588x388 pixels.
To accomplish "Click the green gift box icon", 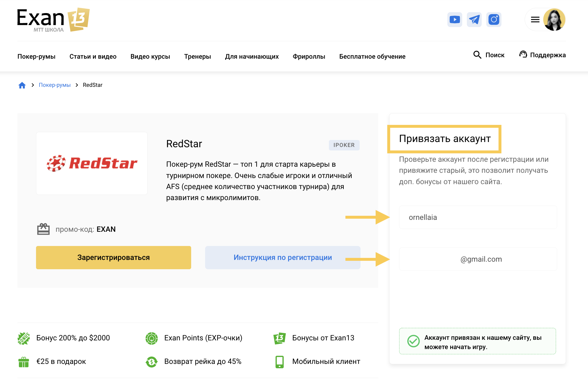I will click(24, 362).
